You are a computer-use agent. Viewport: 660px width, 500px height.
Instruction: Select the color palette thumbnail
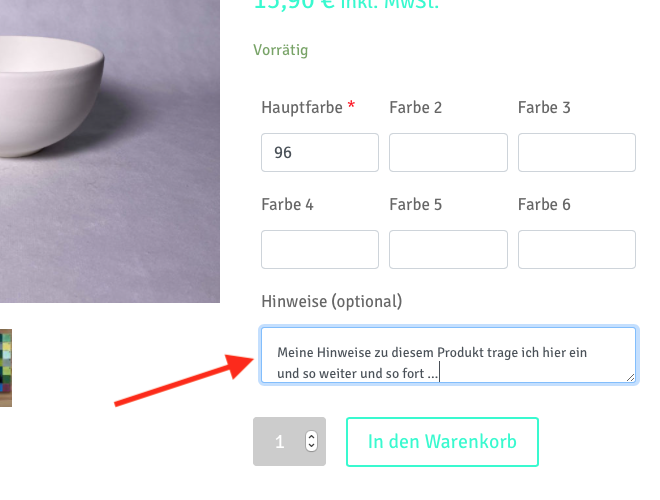point(6,368)
